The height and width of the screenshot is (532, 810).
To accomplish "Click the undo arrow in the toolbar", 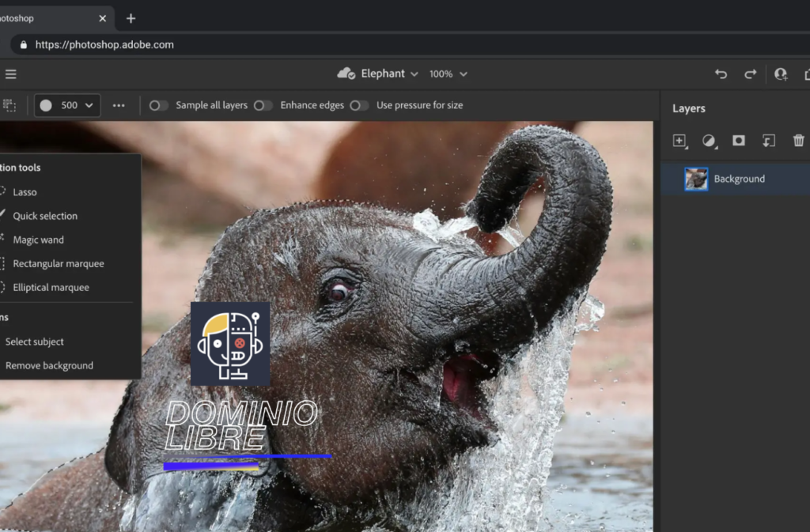I will (x=721, y=74).
